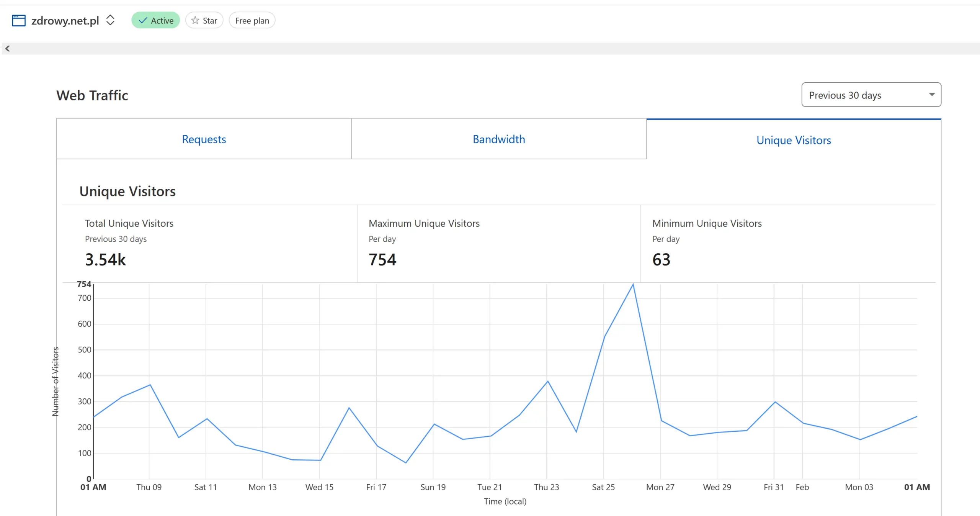Switch to the Requests tab
Viewport: 980px width, 516px height.
coord(204,139)
